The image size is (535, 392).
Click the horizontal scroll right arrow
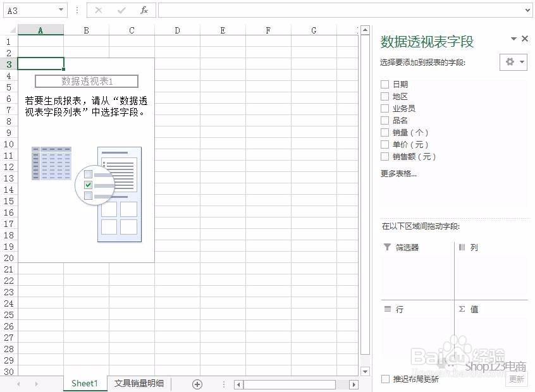(354, 384)
